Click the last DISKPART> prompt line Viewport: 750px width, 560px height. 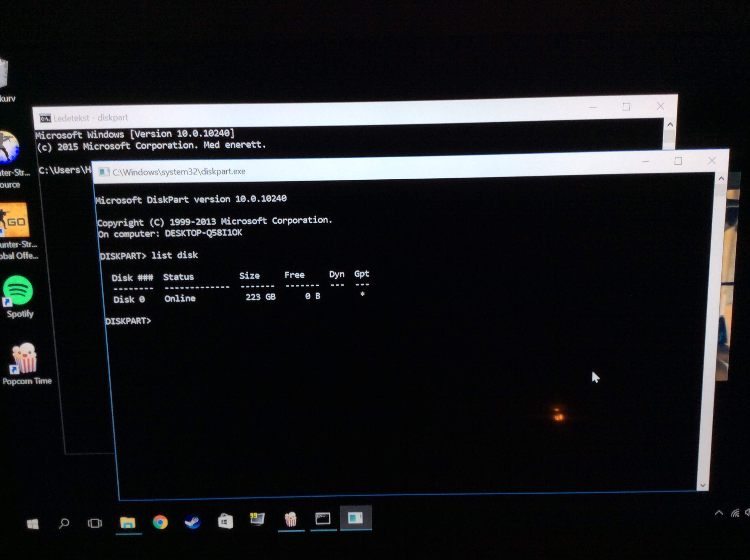click(128, 321)
